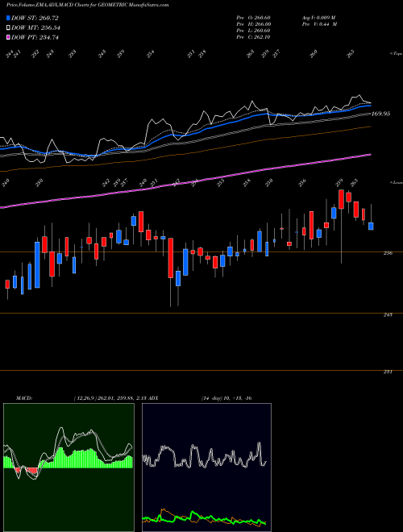Click the 'Avg V: 0.009 M' value
The width and height of the screenshot is (403, 532).
click(x=319, y=18)
